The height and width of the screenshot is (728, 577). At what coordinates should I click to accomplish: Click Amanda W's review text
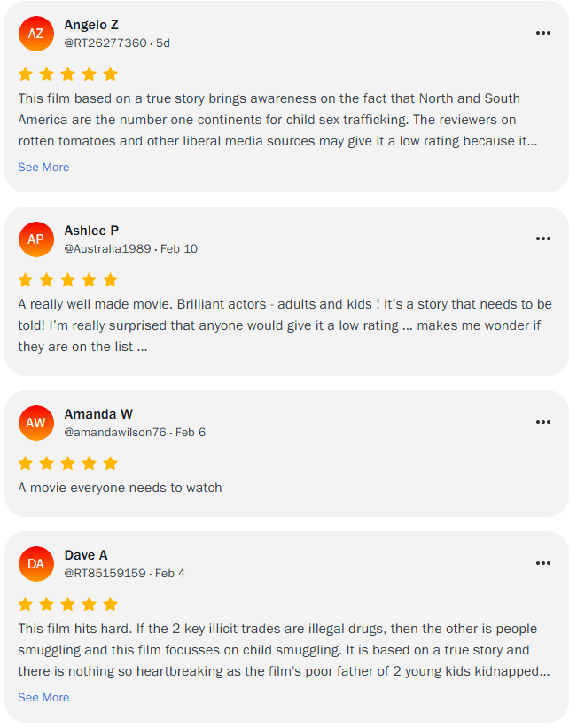121,488
